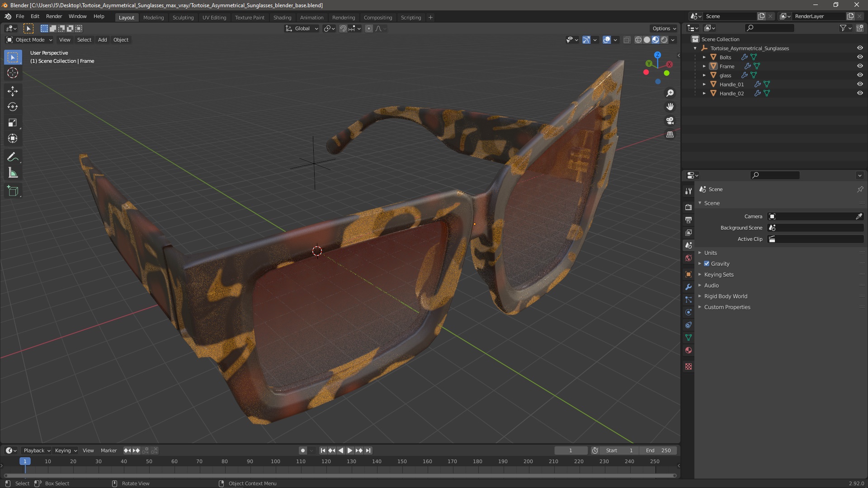Open the Render menu

tap(54, 16)
